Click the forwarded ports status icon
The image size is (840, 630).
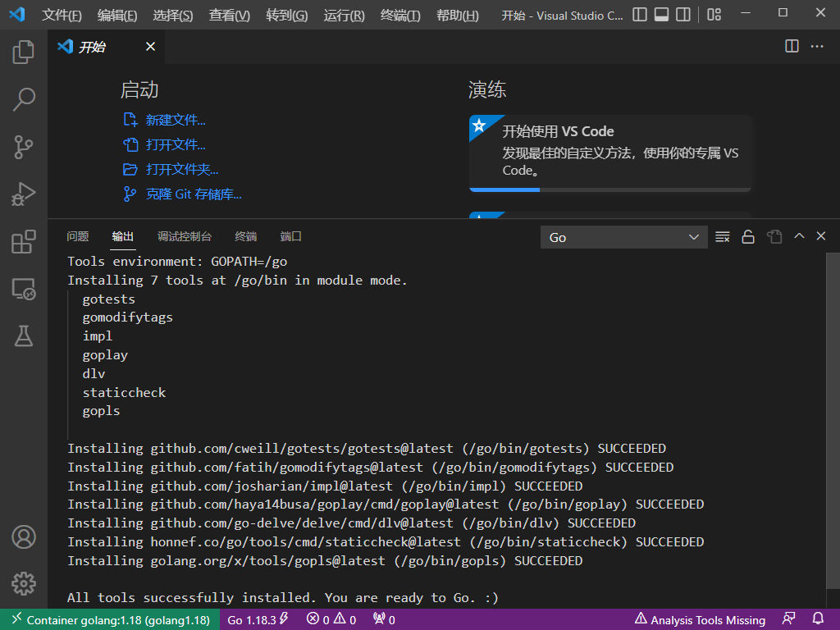tap(384, 620)
